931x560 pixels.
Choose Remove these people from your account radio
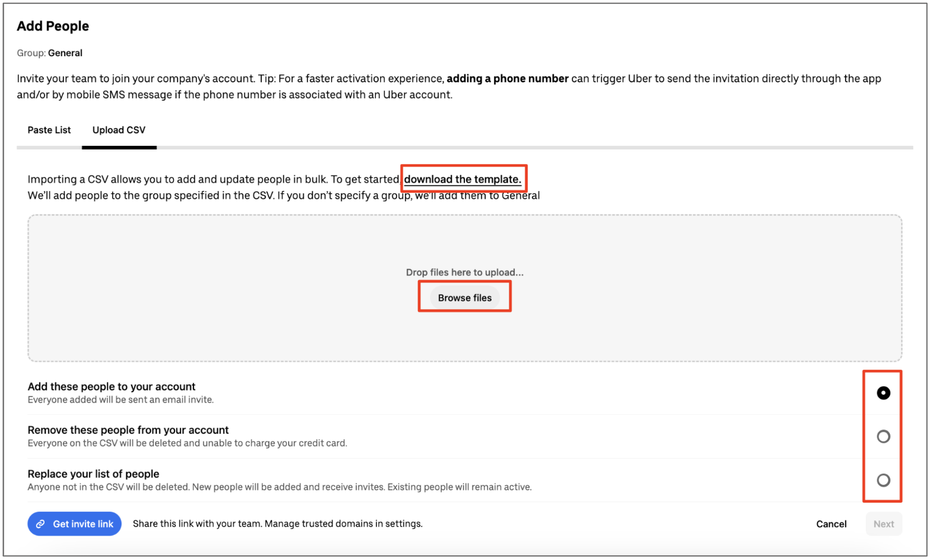(883, 437)
